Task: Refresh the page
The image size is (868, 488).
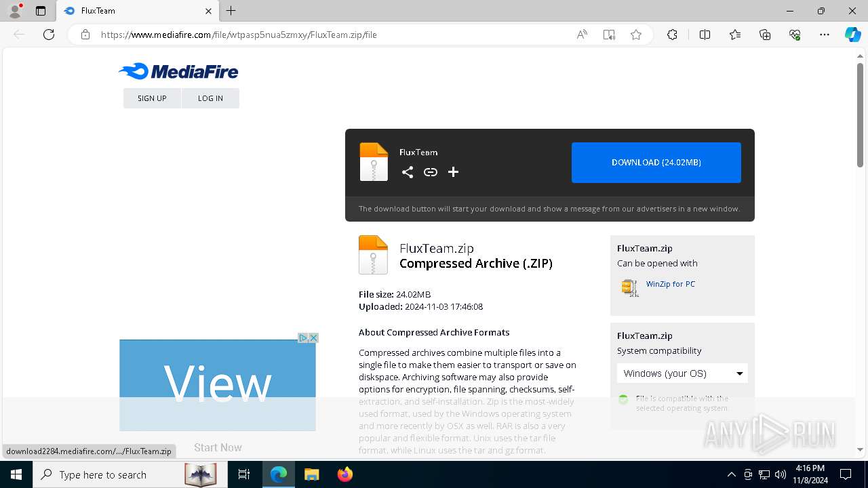Action: [49, 35]
